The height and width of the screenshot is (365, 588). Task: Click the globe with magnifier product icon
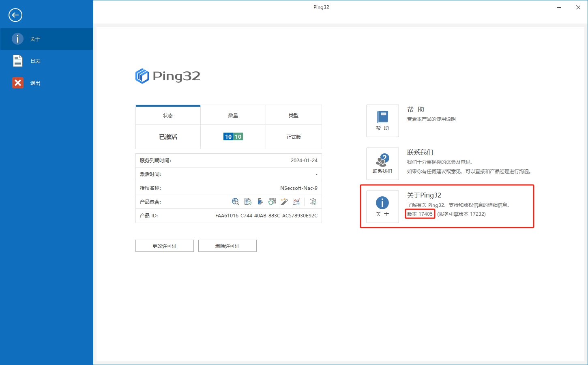(x=236, y=202)
